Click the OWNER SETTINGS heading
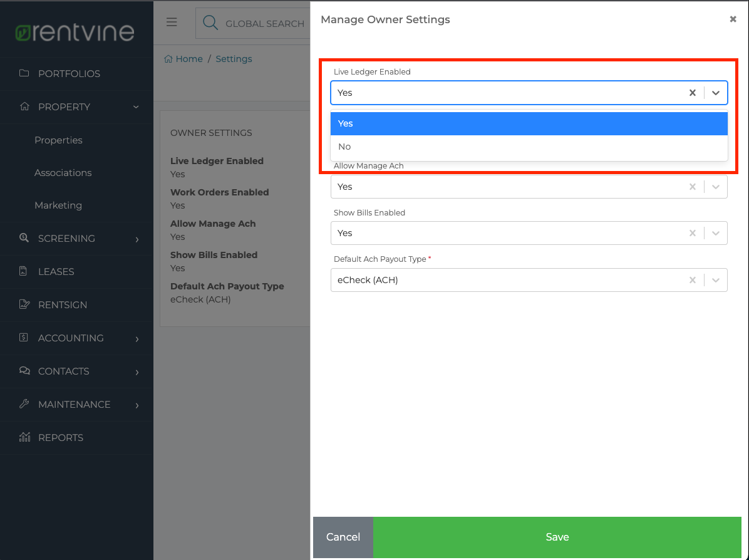The height and width of the screenshot is (560, 749). tap(211, 133)
